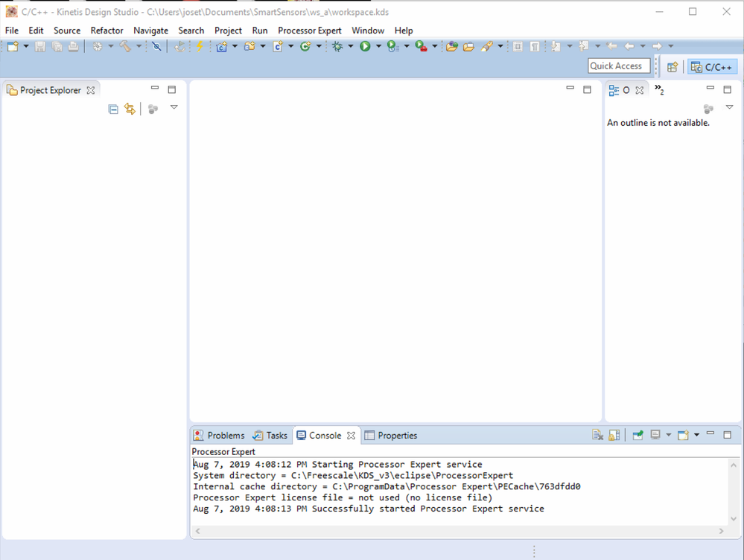Click Previous Annotation icon
The image size is (744, 560).
point(584,46)
